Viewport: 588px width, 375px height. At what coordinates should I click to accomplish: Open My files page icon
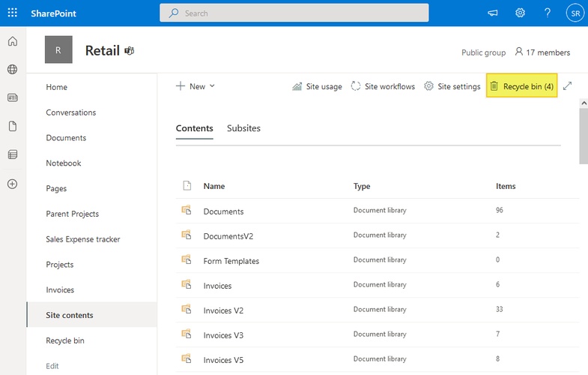pos(13,126)
